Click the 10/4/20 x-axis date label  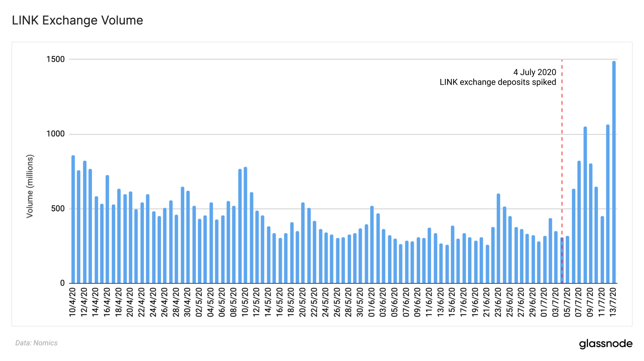click(x=72, y=302)
